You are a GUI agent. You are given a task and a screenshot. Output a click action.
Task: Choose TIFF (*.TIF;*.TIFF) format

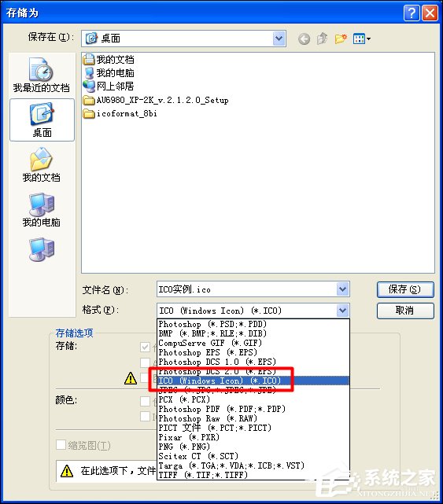click(x=253, y=475)
